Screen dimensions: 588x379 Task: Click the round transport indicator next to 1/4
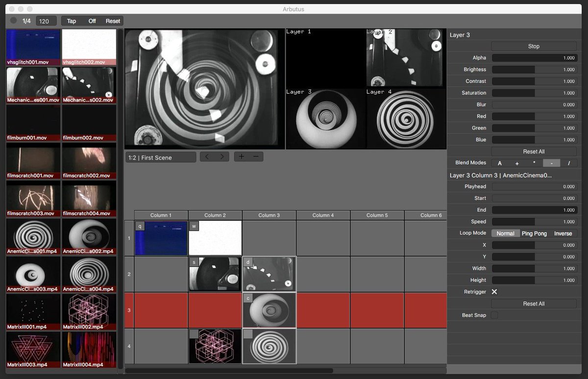13,21
